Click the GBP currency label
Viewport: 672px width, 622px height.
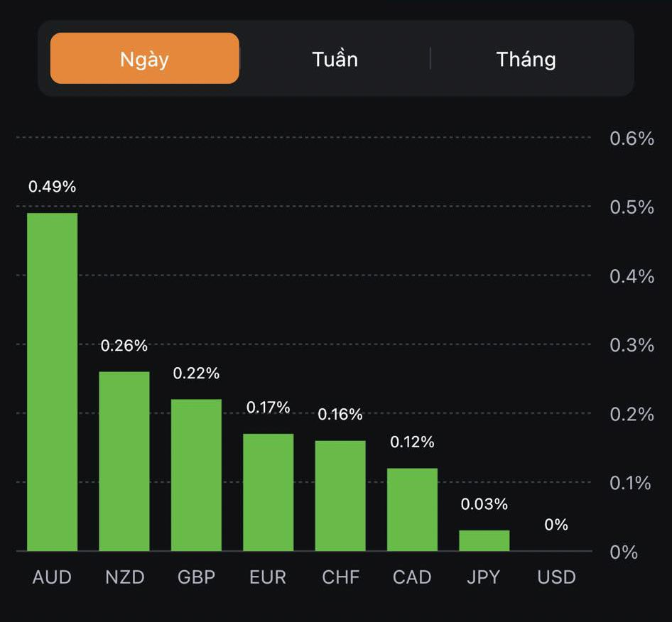click(x=196, y=577)
